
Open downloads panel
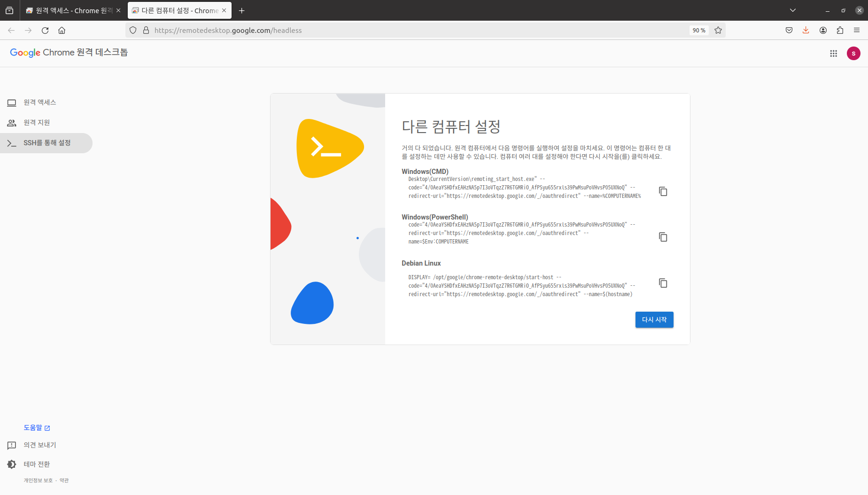[x=806, y=31]
